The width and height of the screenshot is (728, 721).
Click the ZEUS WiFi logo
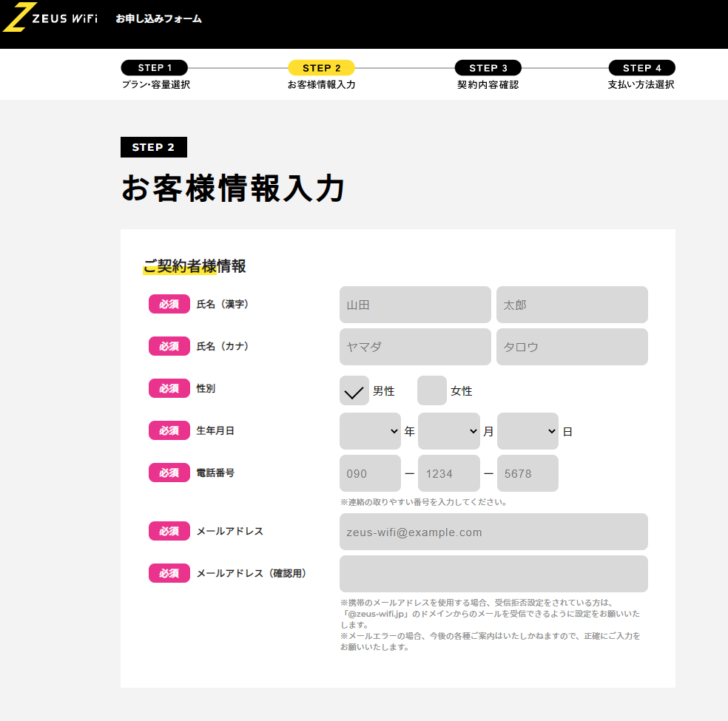(50, 18)
